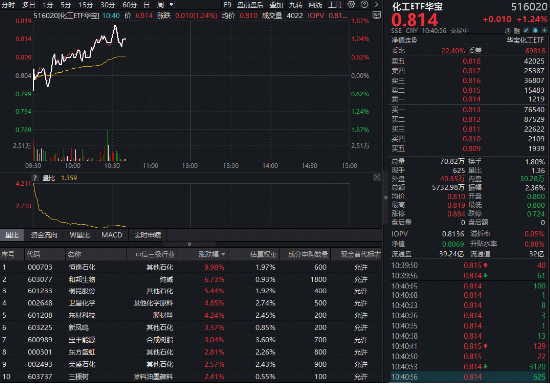This screenshot has width=550, height=384.
Task: Select the 30分 period
Action: (x=107, y=5)
